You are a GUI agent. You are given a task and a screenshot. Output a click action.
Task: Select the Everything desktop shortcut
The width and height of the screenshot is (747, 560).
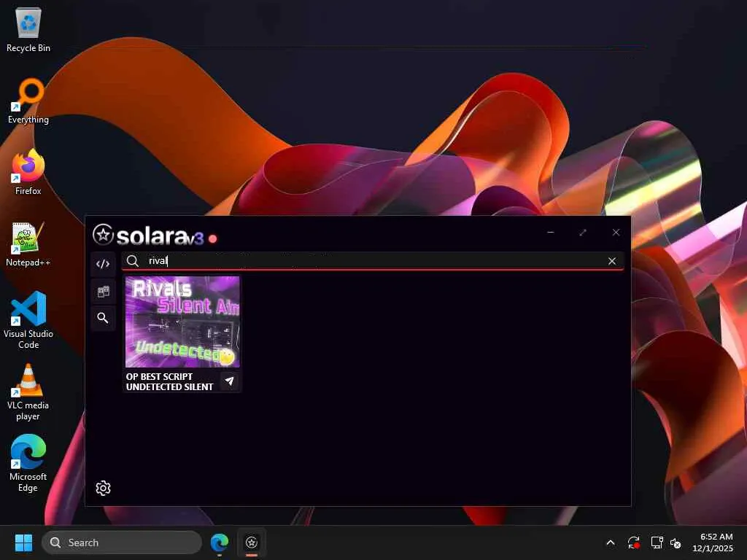click(x=28, y=101)
